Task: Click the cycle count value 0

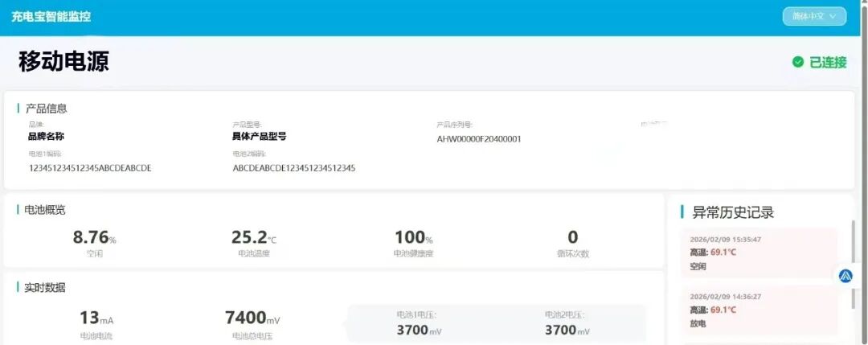Action: click(x=572, y=237)
